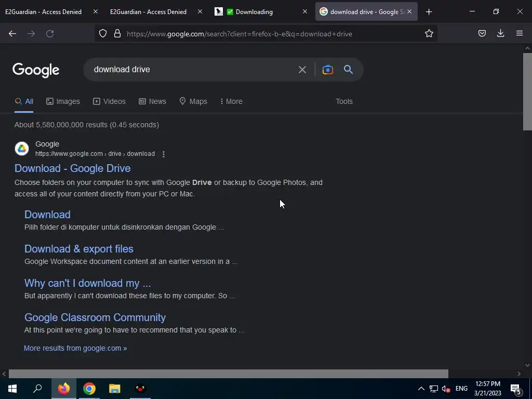Click the Google Drive result favicon
Screen dimensions: 532x399
pos(22,149)
